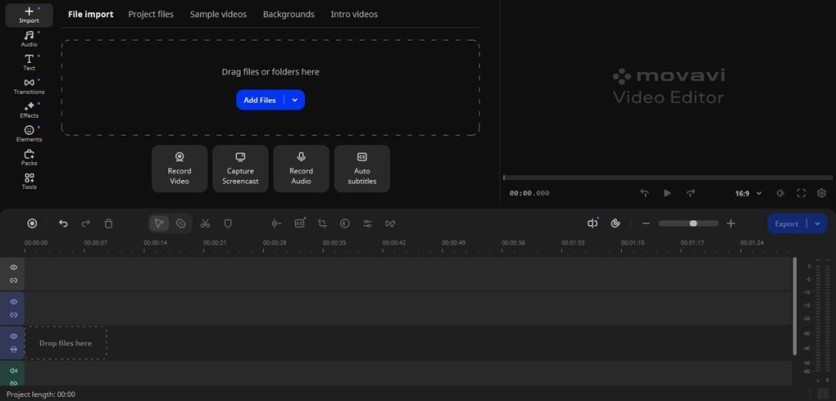Screen dimensions: 836x401
Task: Click the timeline record button icon
Action: [x=32, y=223]
